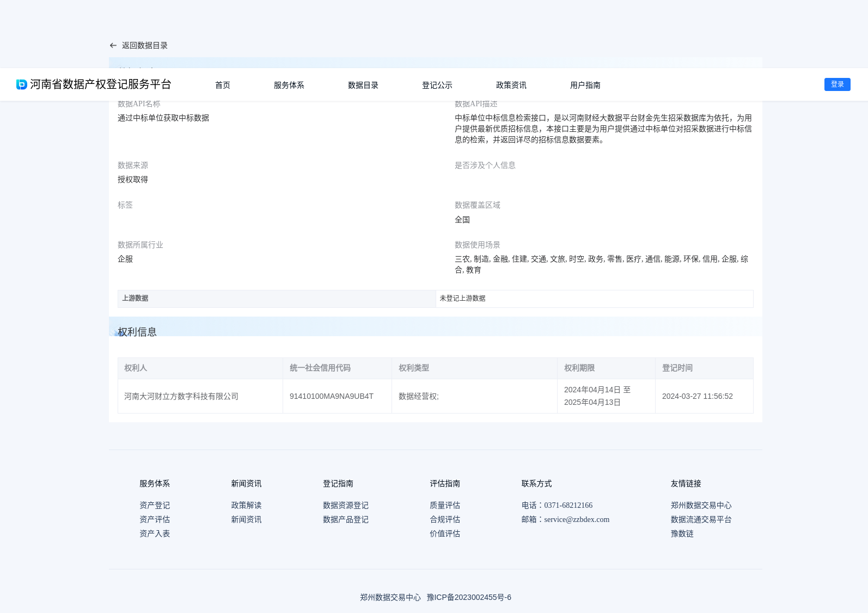The width and height of the screenshot is (868, 613).
Task: Return to data catalog via 返回数据目录
Action: point(145,46)
